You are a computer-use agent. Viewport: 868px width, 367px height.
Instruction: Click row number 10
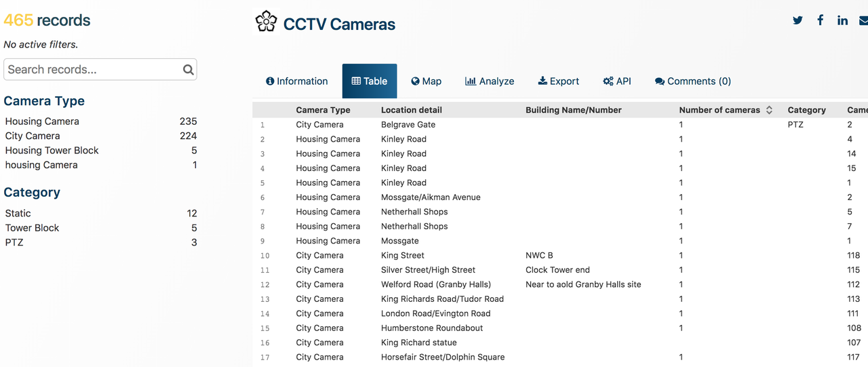264,256
